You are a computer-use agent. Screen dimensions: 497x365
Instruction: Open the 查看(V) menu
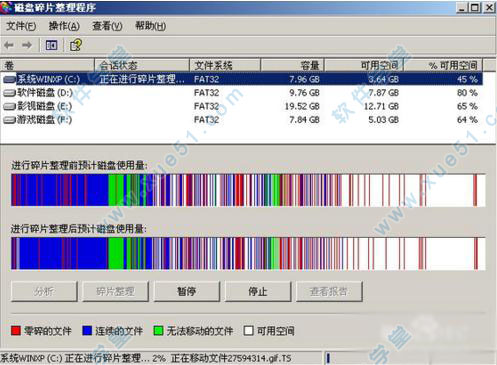(107, 26)
